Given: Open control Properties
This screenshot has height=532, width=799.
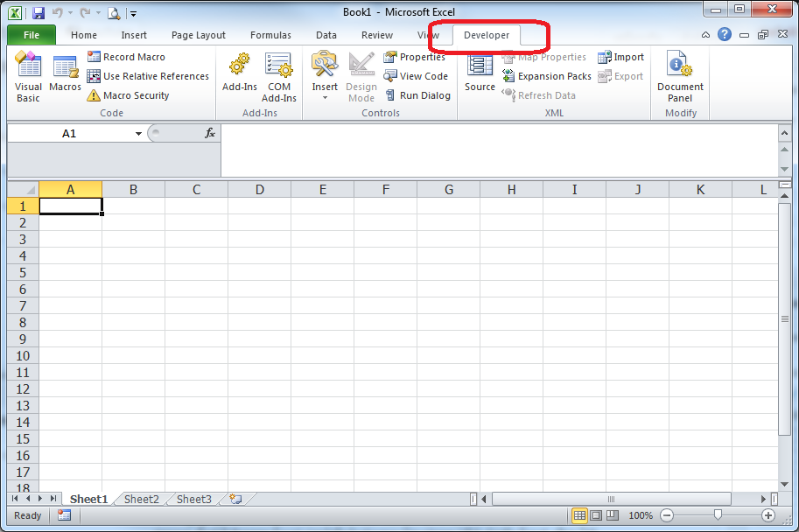Looking at the screenshot, I should pyautogui.click(x=414, y=57).
